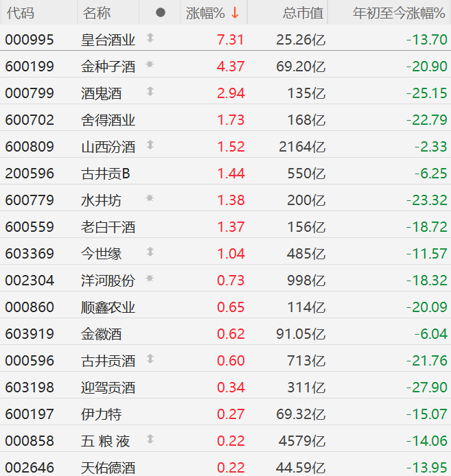Click the 998亿 market cap value
Image resolution: width=451 pixels, height=476 pixels.
pyautogui.click(x=306, y=281)
